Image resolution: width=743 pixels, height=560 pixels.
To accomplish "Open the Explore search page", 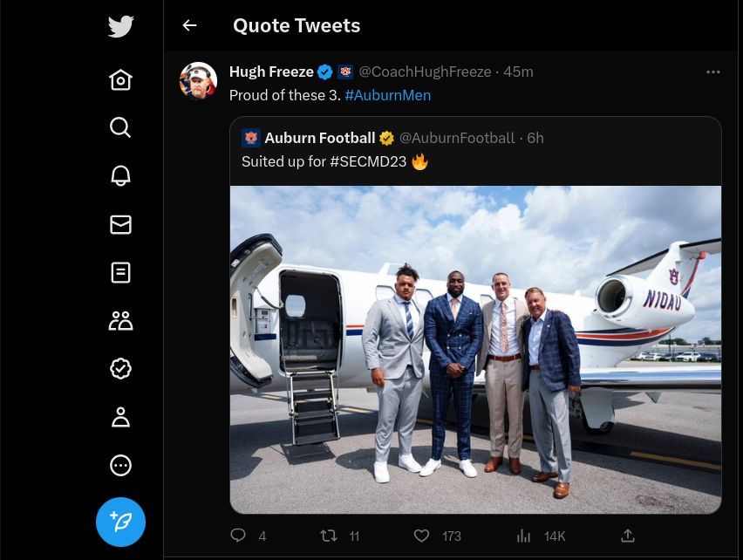I will 120,127.
